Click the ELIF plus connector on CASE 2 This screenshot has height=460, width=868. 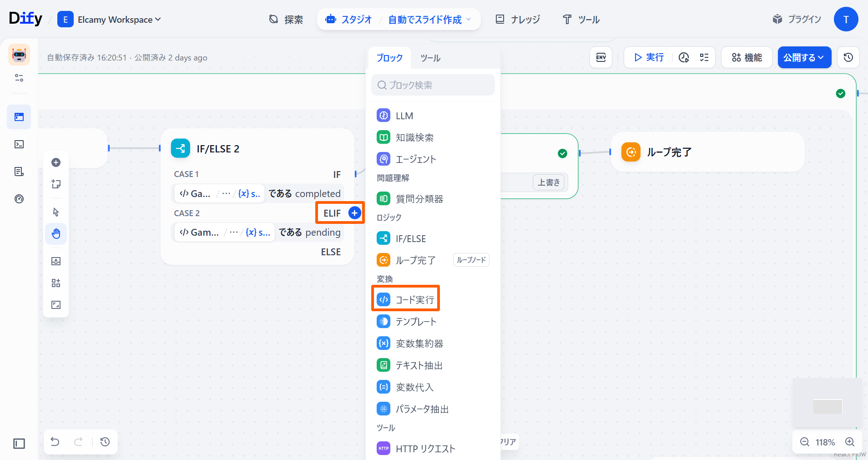354,212
